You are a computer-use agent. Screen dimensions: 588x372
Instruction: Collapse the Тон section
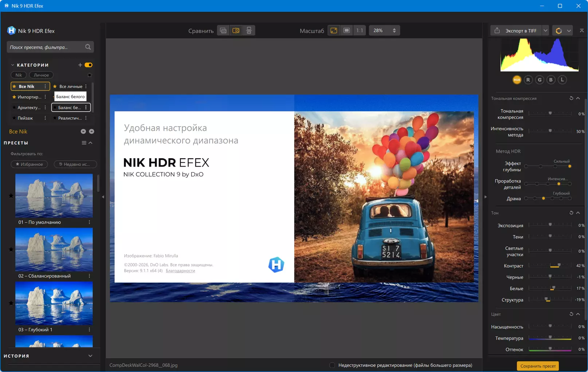pos(578,213)
